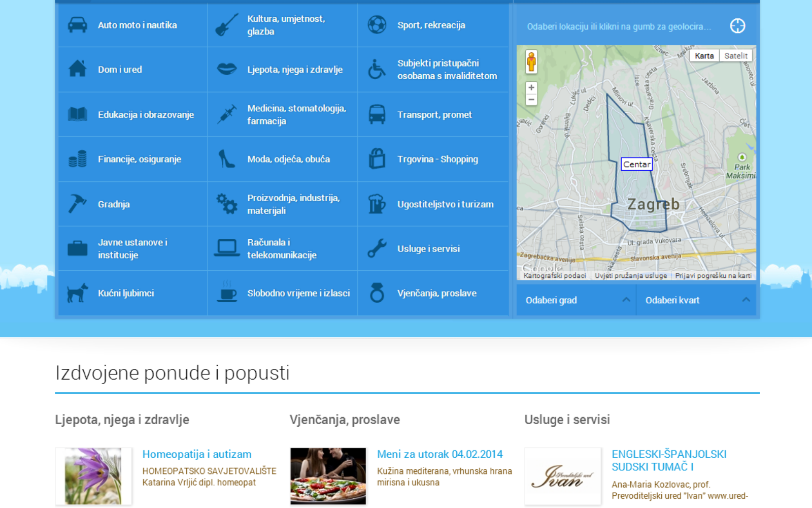
Task: Click the geolocation crosshair button
Action: click(x=737, y=26)
